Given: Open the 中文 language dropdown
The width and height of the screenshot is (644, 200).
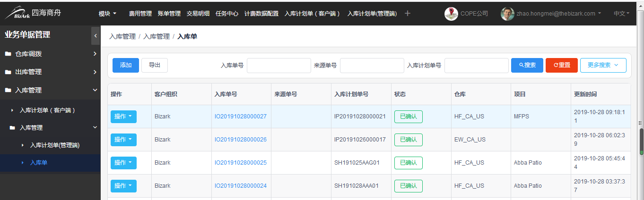Looking at the screenshot, I should (x=621, y=14).
